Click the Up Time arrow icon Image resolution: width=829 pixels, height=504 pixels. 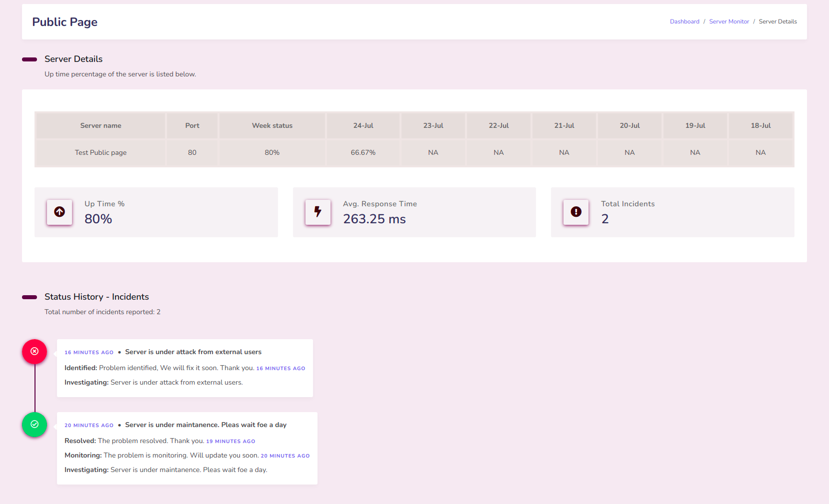click(x=59, y=212)
